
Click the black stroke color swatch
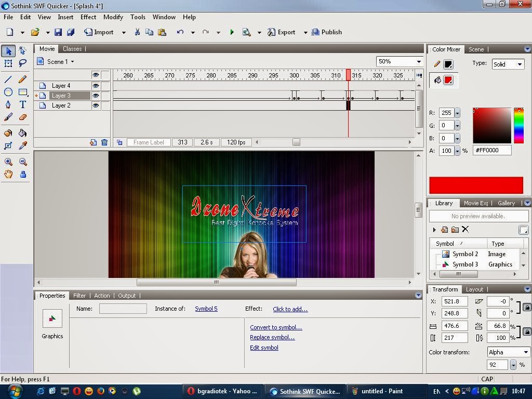point(448,64)
